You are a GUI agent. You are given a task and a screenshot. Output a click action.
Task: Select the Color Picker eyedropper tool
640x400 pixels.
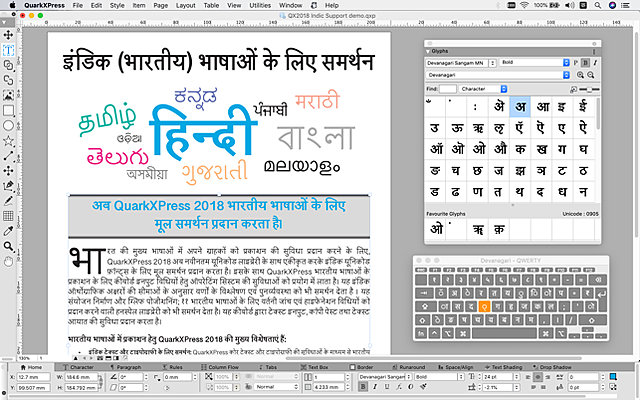(8, 231)
